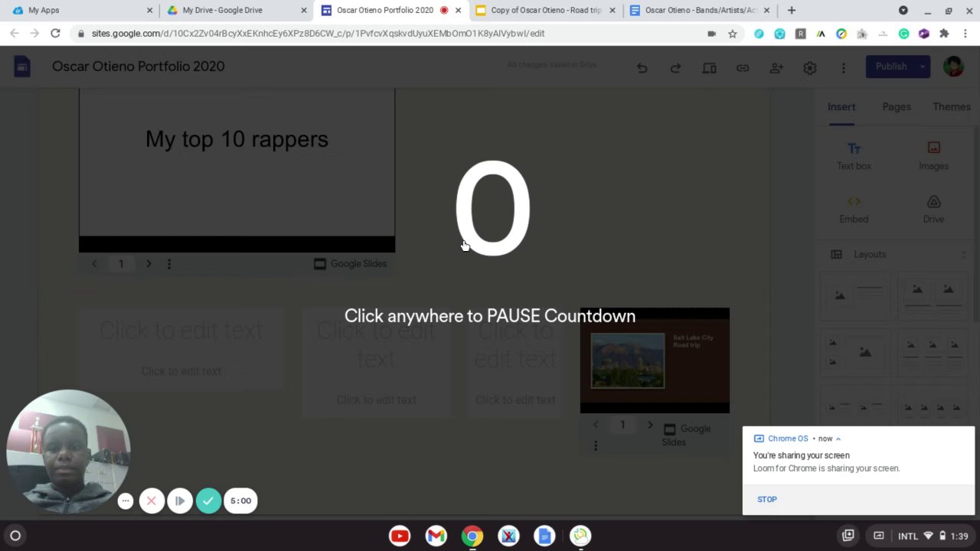Click Loom 5:00 timer pill
This screenshot has height=551, width=980.
click(x=240, y=500)
